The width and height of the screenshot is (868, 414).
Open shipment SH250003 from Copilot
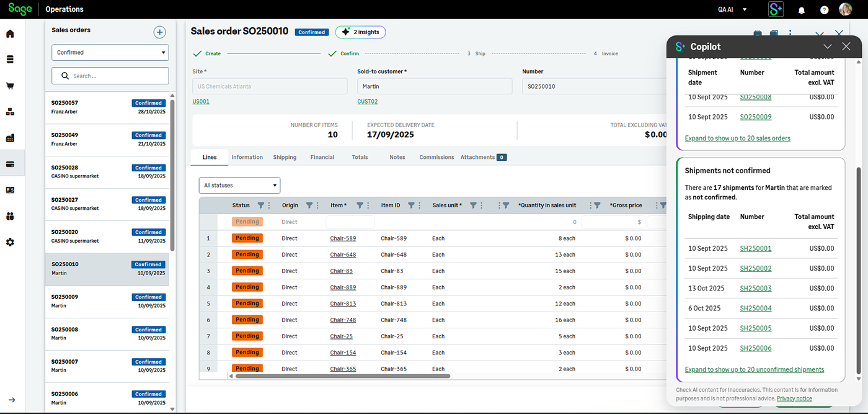click(755, 288)
